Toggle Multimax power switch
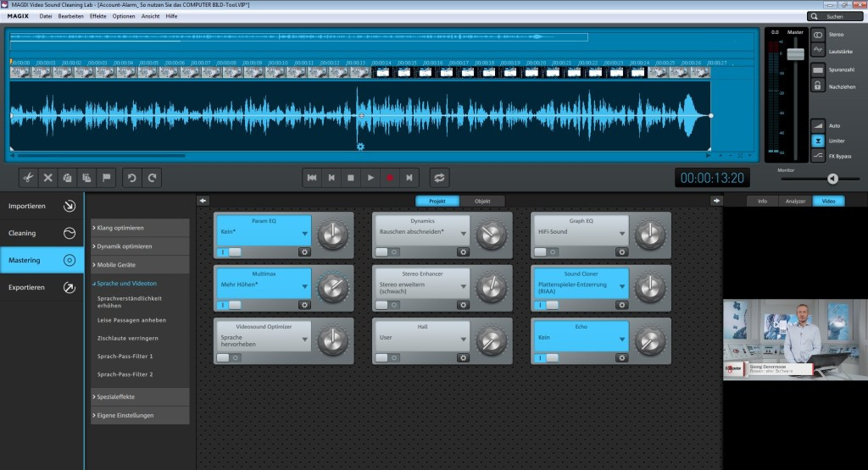Screen dimensions: 868x470 [x=229, y=305]
